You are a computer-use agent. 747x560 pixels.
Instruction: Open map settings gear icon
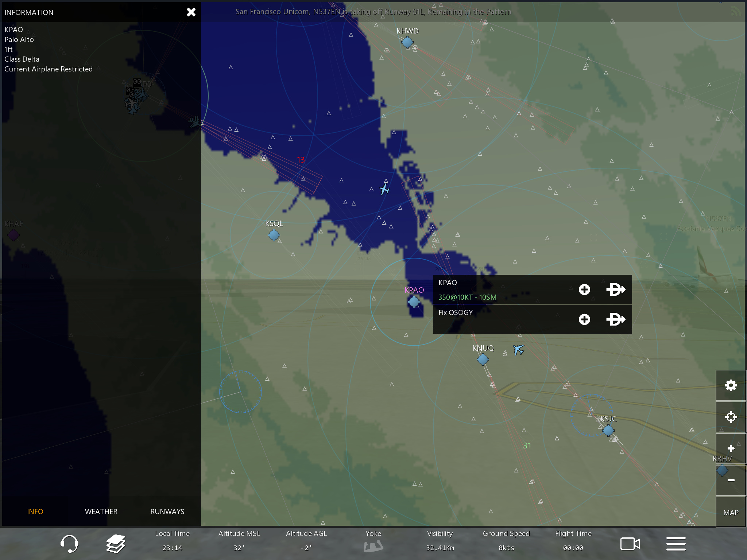point(731,385)
